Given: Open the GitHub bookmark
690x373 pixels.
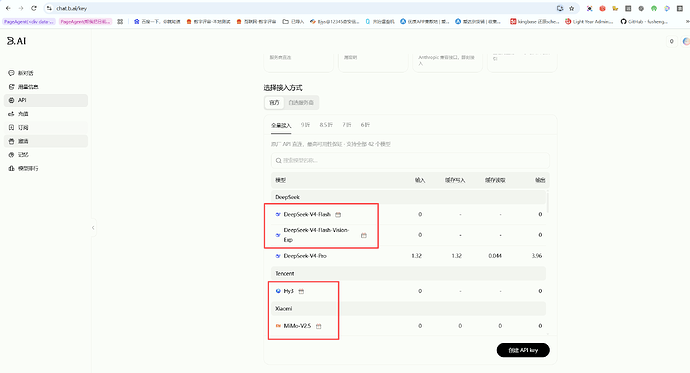Looking at the screenshot, I should tap(644, 21).
